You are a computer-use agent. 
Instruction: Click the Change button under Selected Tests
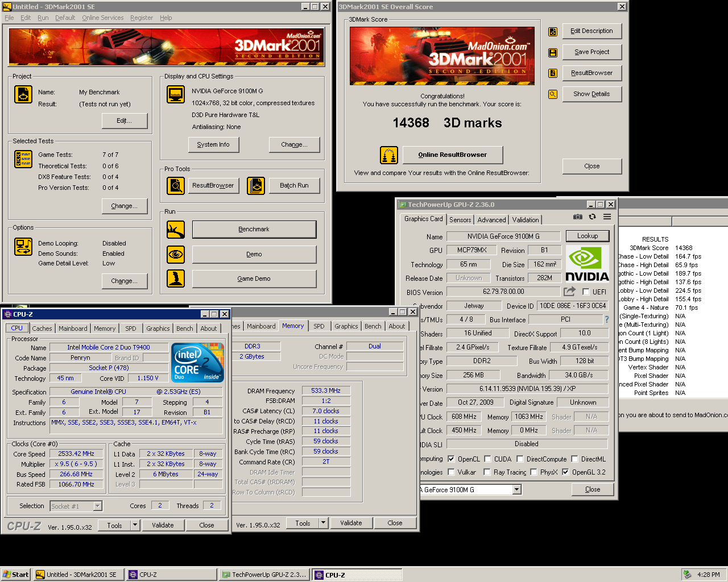coord(125,206)
